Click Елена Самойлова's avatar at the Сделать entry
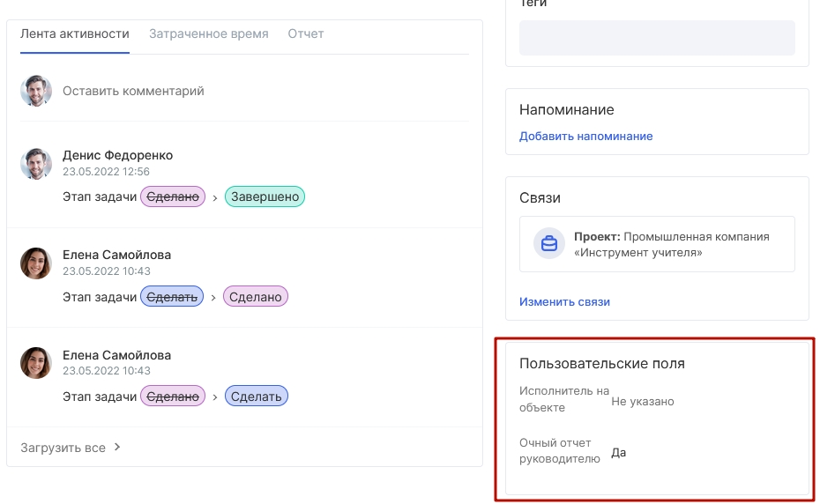The image size is (820, 504). [x=36, y=363]
